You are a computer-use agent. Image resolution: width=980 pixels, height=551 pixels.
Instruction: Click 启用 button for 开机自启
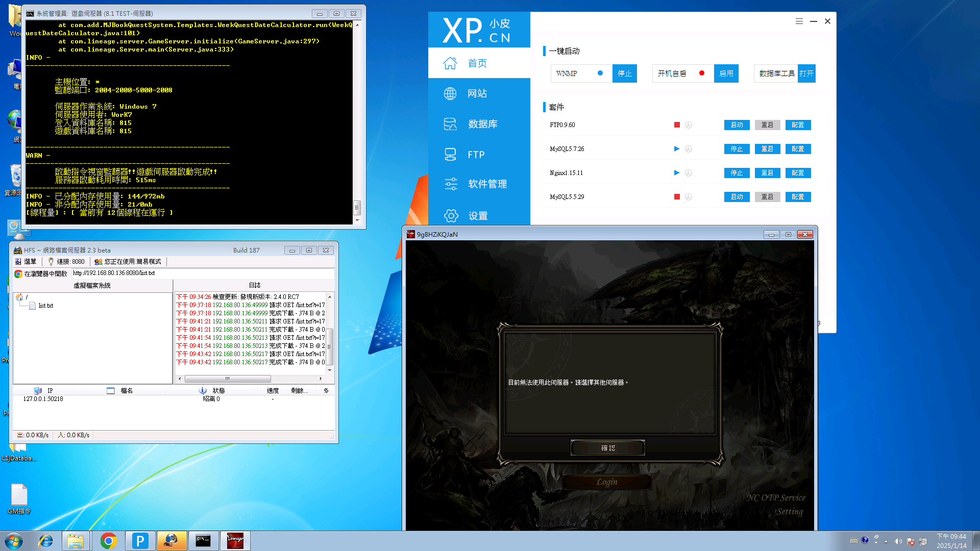[x=726, y=73]
